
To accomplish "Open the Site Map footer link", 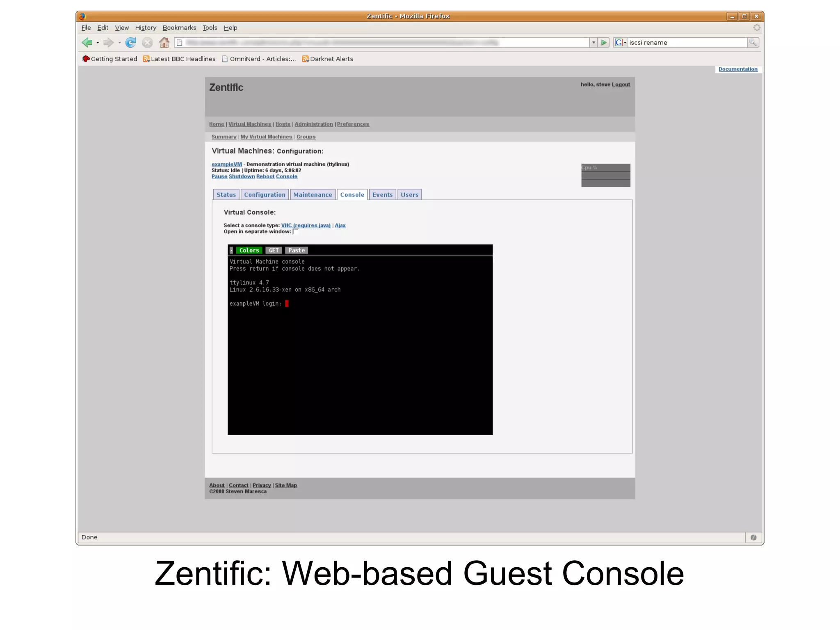I will coord(286,485).
